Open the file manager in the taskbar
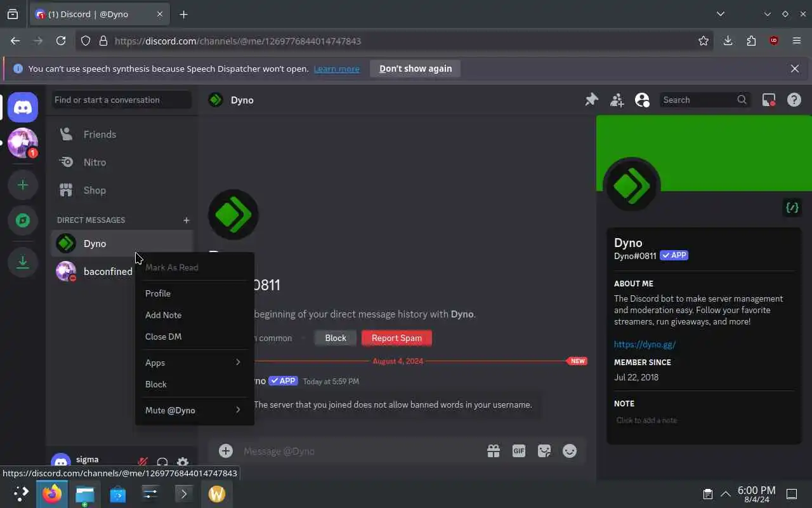This screenshot has height=508, width=812. pos(85,493)
